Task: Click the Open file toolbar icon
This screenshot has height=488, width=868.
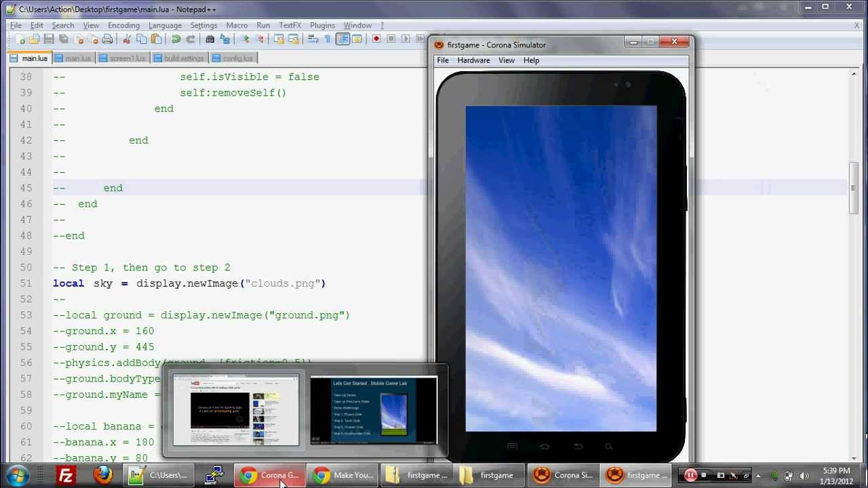Action: coord(34,39)
